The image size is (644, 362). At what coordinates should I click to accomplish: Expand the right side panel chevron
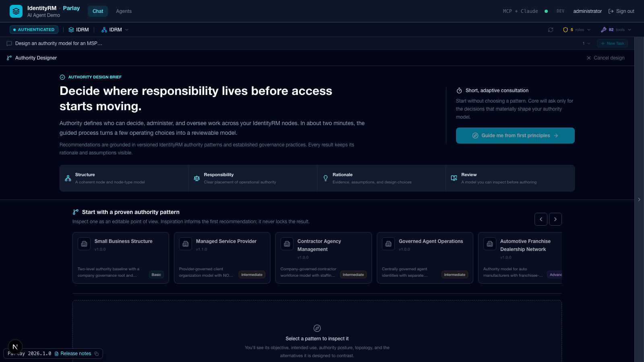639,200
